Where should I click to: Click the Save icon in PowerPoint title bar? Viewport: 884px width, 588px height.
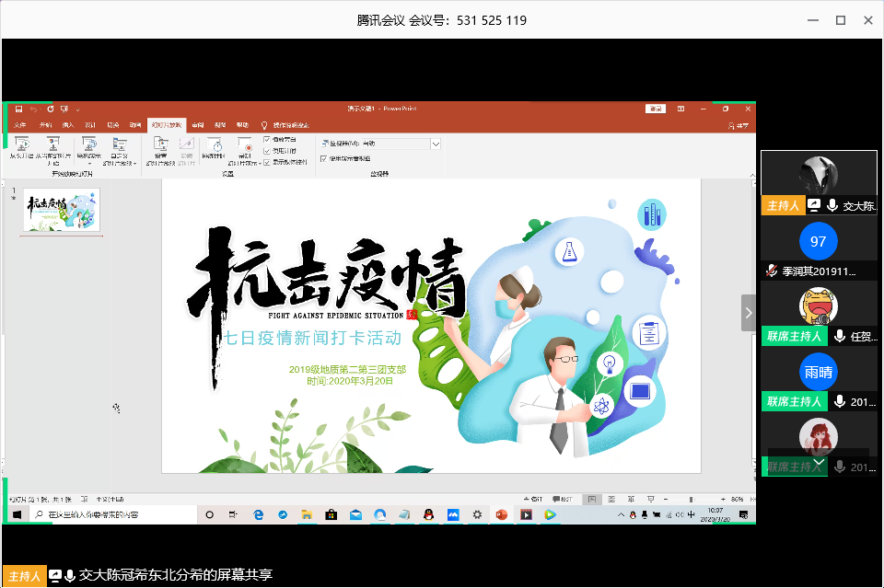point(18,109)
